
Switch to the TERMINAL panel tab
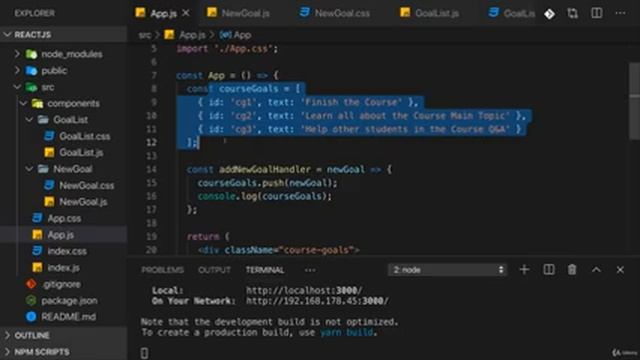tap(265, 270)
